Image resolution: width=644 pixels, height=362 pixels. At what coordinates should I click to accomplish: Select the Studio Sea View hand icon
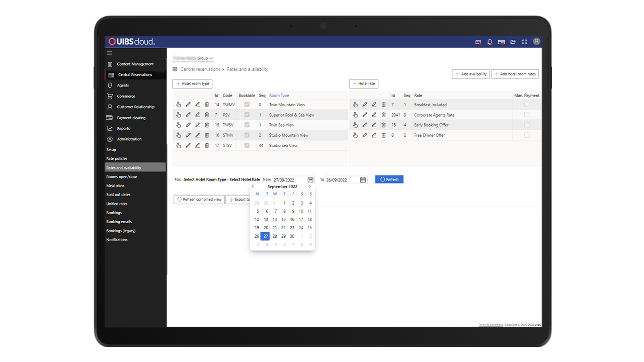pos(179,145)
